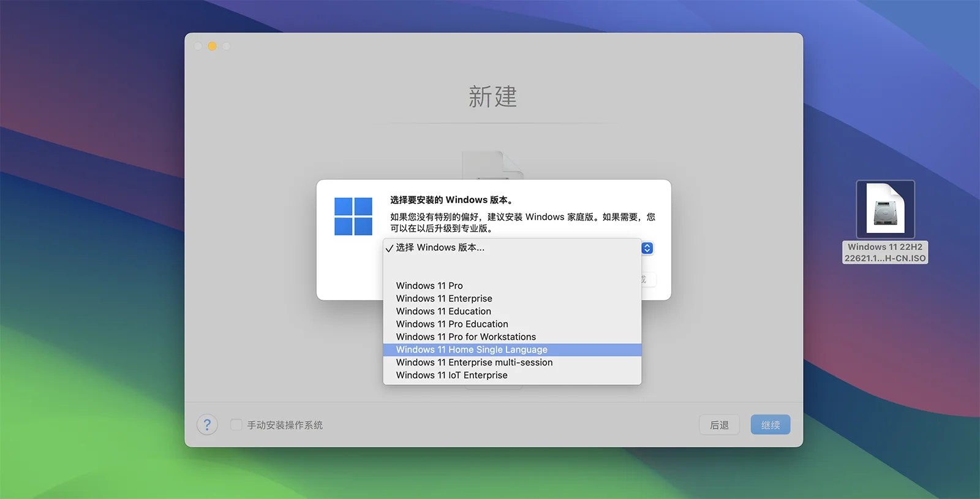Choose Windows 11 Pro for Workstations

coord(512,337)
